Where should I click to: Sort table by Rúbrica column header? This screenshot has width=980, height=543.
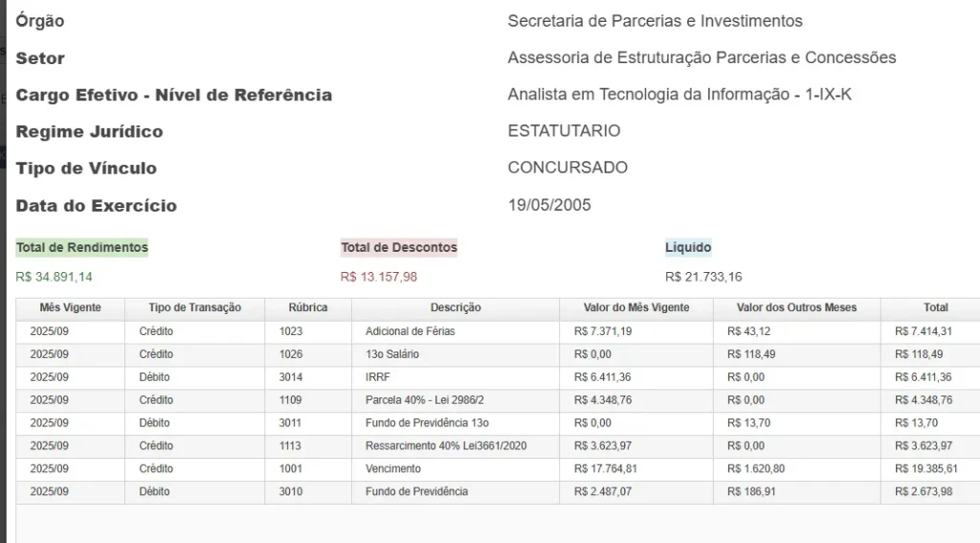coord(308,308)
